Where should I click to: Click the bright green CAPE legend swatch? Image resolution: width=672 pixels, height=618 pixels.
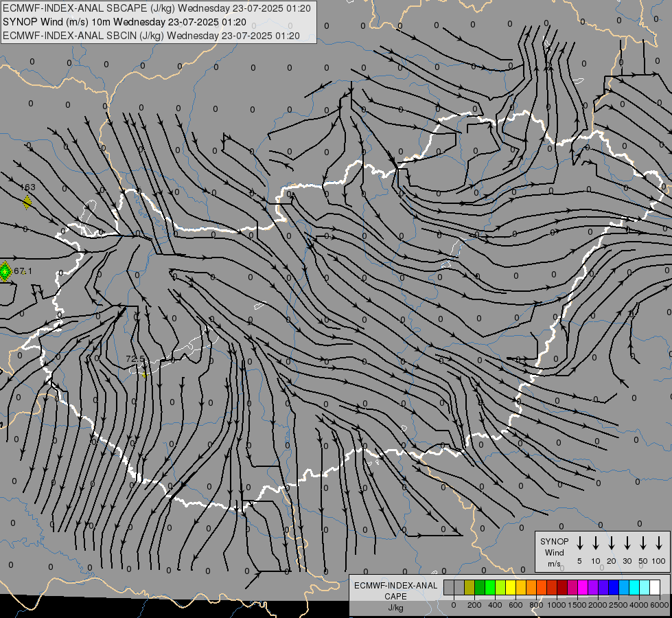pyautogui.click(x=490, y=587)
